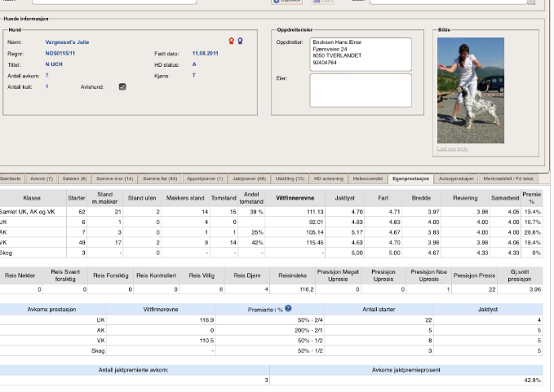Switch to the Søsken (8) tab
The height and width of the screenshot is (392, 554).
75,178
